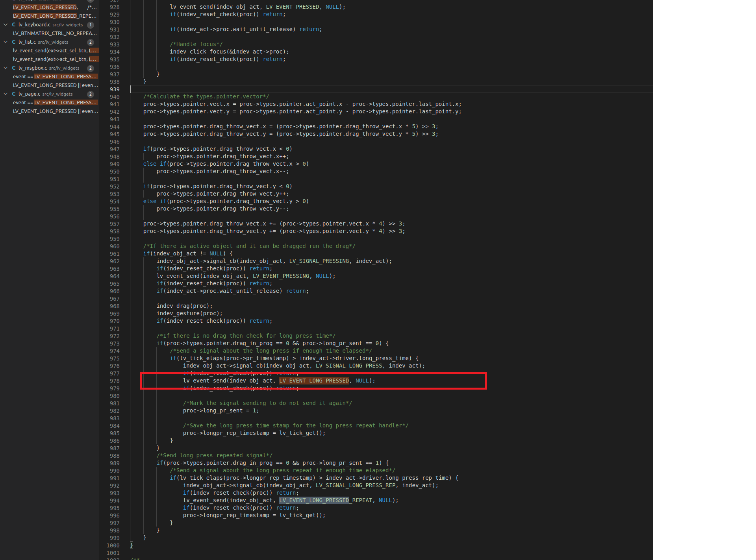756x560 pixels.
Task: Click the C file icon for lv_page.c
Action: (13, 94)
